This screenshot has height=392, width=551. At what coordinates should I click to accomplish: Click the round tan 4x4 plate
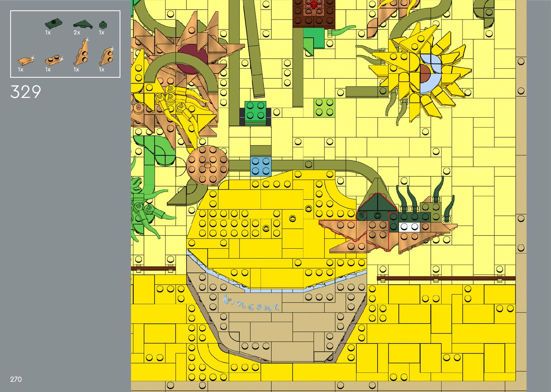(x=207, y=166)
